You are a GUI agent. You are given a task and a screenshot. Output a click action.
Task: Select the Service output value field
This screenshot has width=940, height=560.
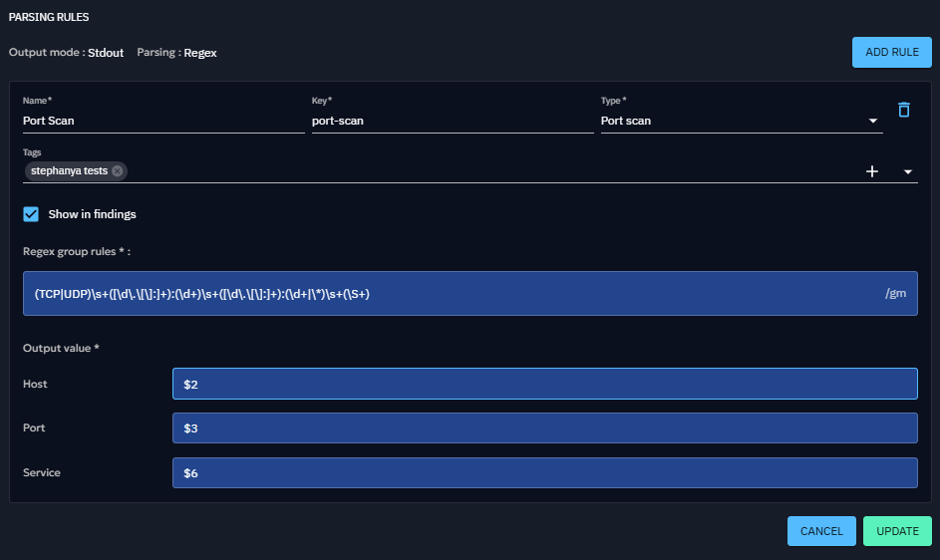click(543, 473)
